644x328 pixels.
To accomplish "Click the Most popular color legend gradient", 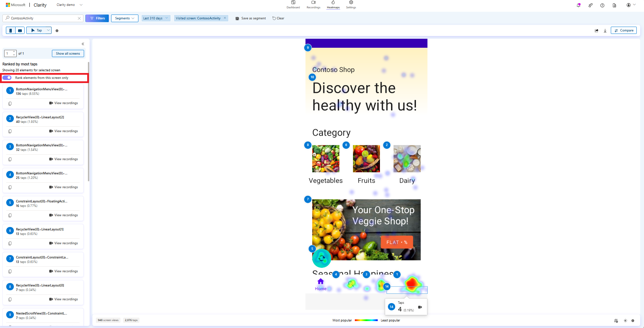I will (x=365, y=320).
